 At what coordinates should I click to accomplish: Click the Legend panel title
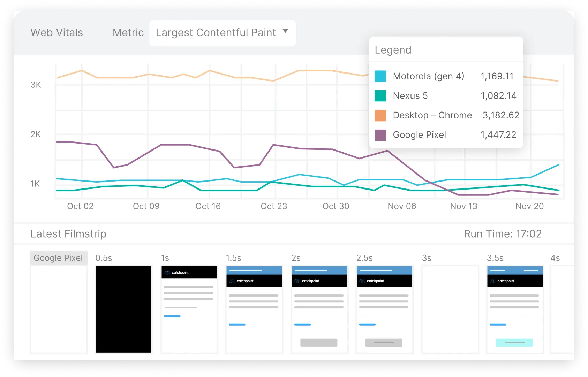393,49
